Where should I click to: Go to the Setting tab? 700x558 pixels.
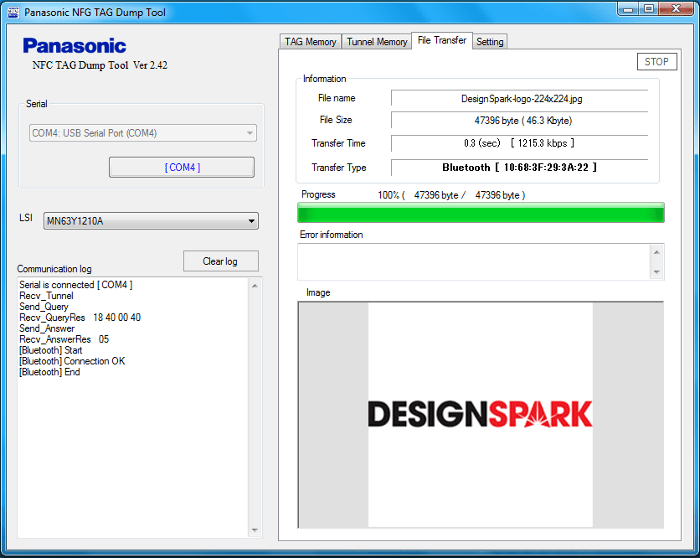[x=489, y=42]
